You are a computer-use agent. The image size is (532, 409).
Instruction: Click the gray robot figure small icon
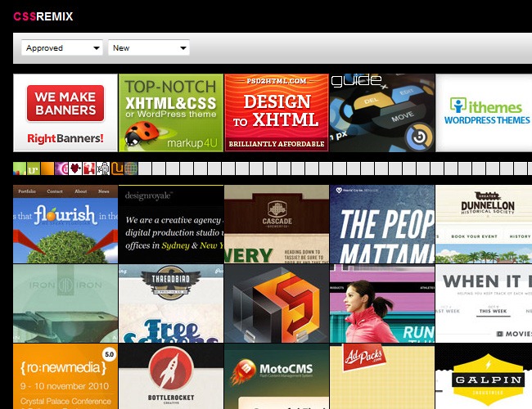(x=103, y=169)
